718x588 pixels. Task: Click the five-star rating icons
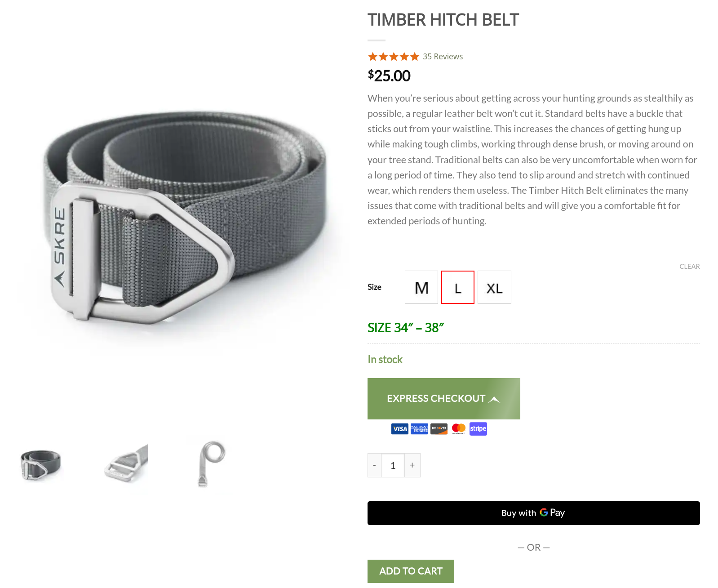click(393, 57)
